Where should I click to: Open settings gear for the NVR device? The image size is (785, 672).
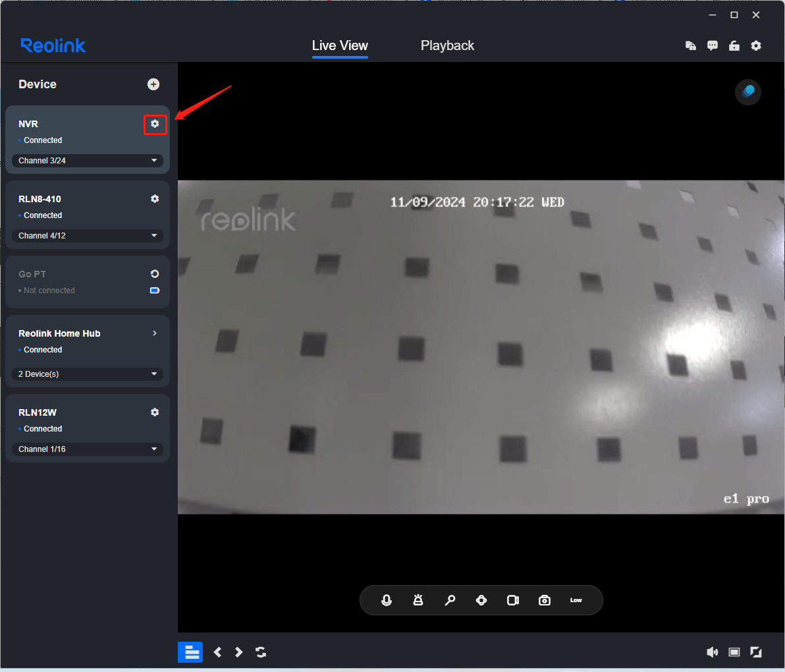click(x=155, y=124)
